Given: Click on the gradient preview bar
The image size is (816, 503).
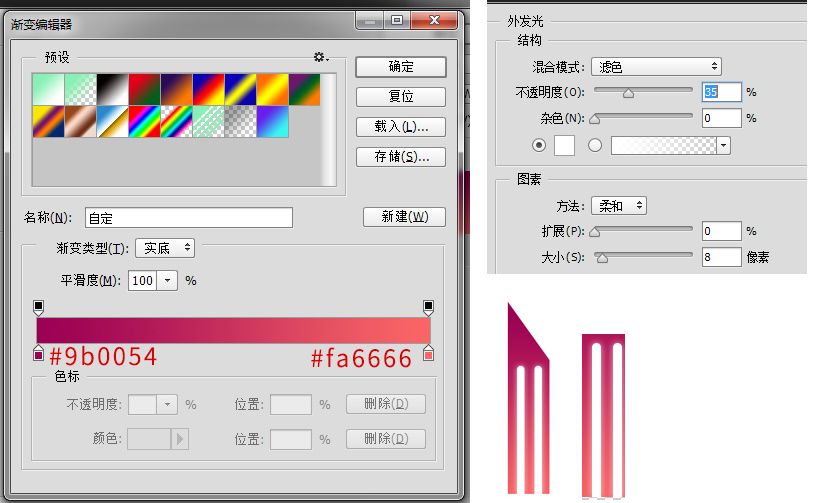Looking at the screenshot, I should (x=234, y=330).
